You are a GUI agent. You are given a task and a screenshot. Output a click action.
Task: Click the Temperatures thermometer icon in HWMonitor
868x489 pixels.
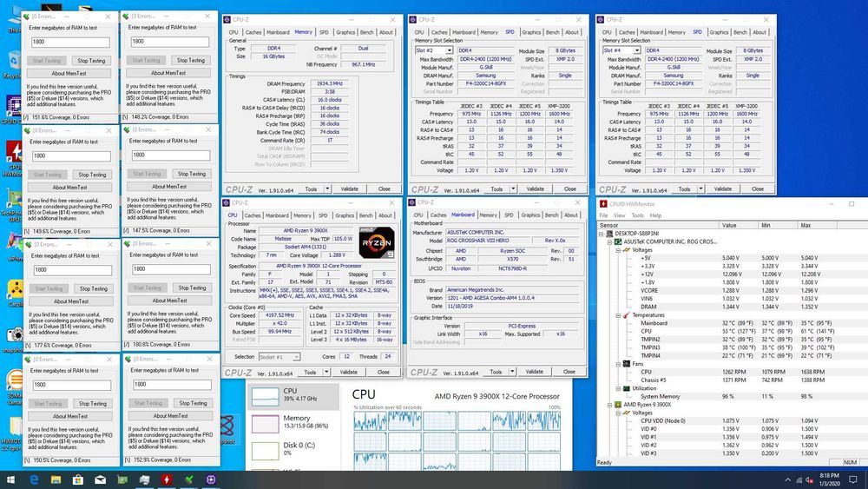click(627, 315)
